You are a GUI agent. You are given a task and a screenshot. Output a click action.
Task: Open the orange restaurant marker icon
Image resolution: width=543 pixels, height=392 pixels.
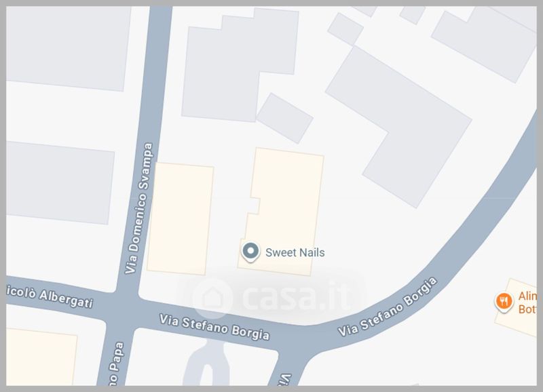[504, 302]
